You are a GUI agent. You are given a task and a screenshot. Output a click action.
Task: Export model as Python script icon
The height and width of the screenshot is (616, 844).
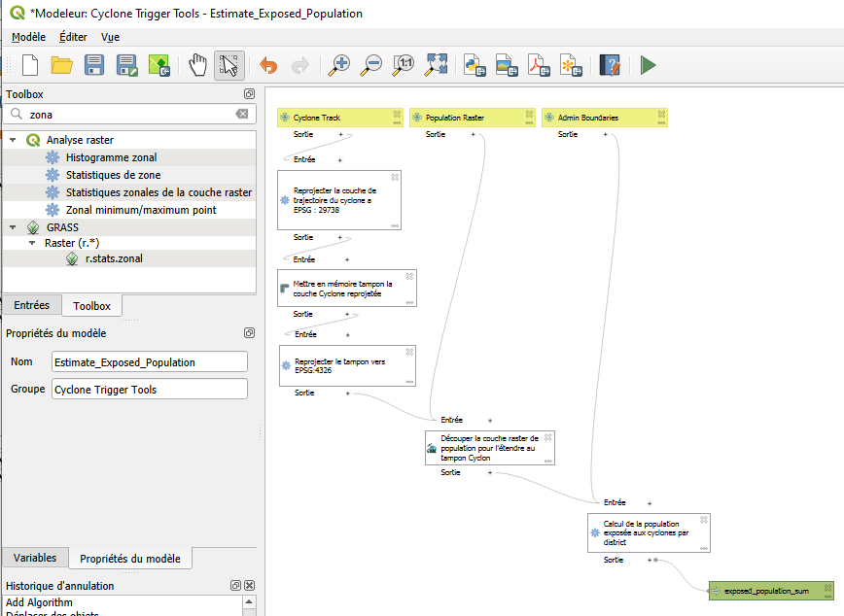click(474, 65)
